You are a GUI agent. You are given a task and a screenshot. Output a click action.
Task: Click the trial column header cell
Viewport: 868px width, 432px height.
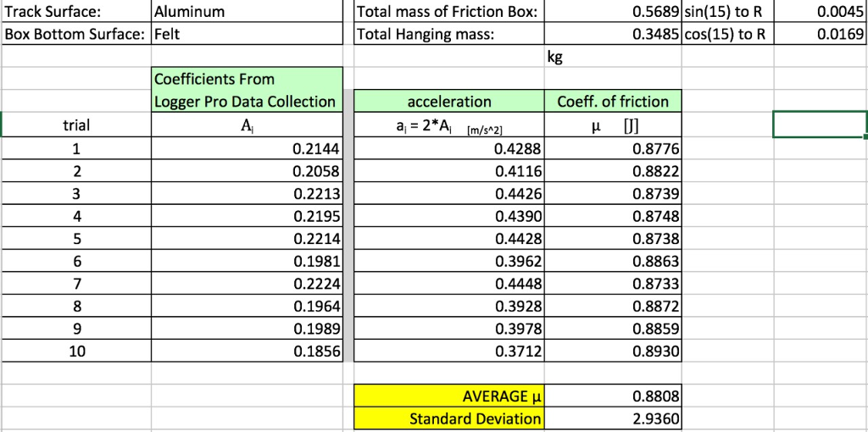[x=77, y=125]
